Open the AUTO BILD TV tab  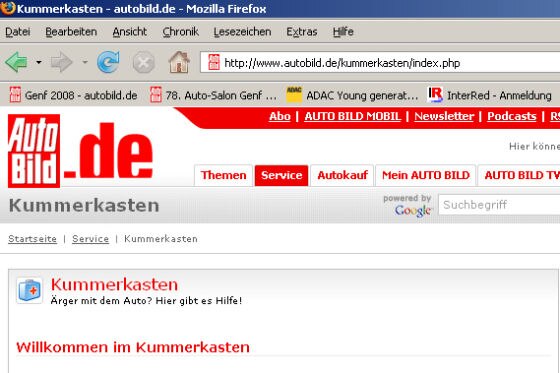pyautogui.click(x=520, y=175)
